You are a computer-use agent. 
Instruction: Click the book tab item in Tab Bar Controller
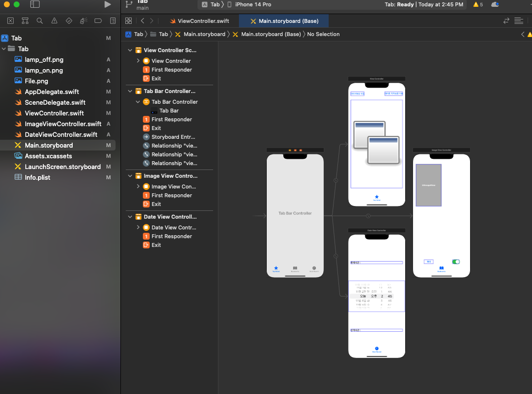pos(295,269)
